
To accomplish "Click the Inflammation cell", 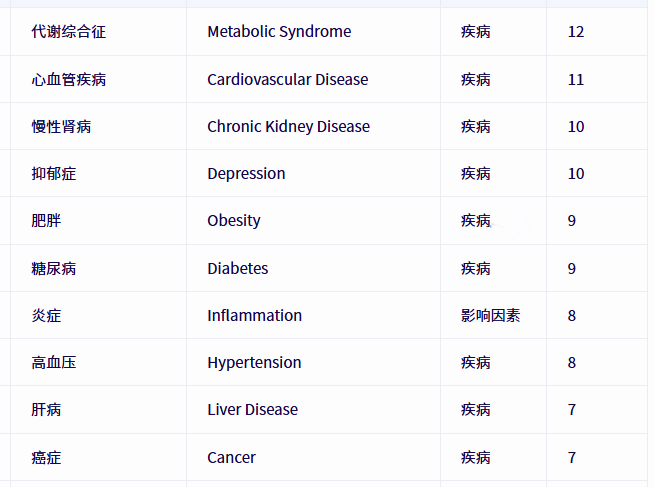I will 254,316.
